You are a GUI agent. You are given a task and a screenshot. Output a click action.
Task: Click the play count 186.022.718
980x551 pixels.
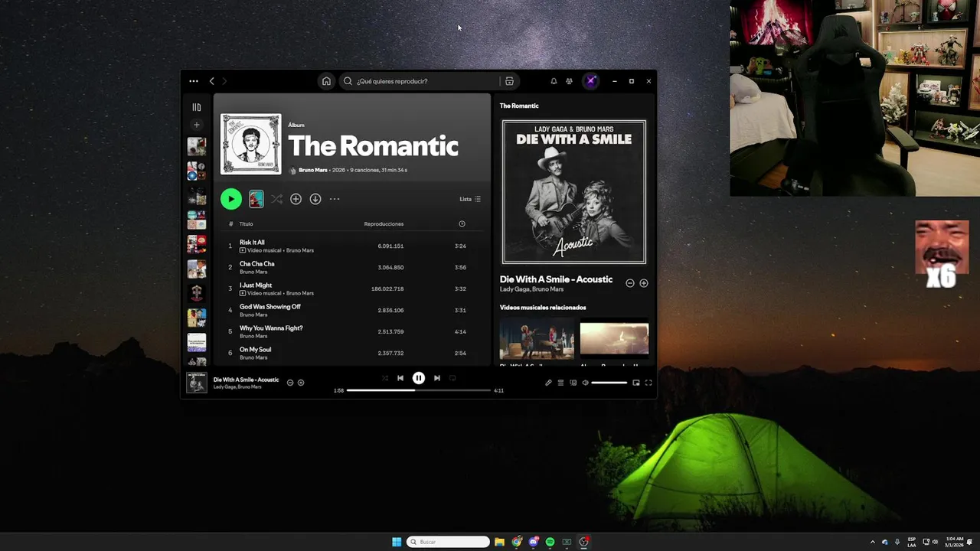tap(387, 289)
